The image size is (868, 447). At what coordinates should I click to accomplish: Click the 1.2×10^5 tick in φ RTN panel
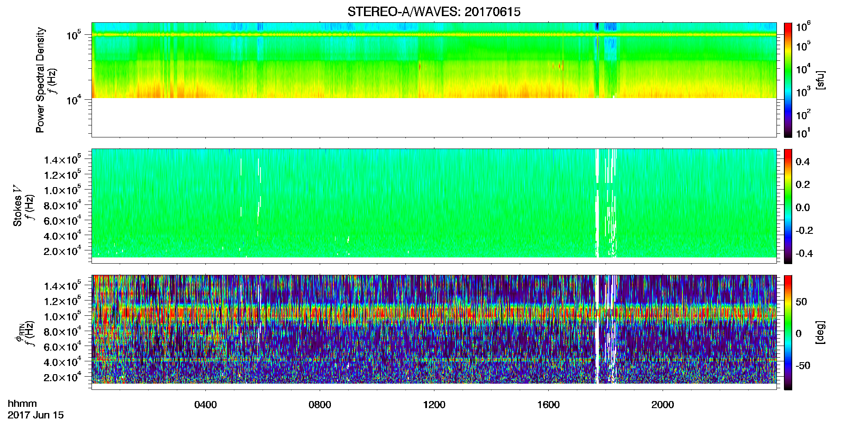[x=63, y=301]
